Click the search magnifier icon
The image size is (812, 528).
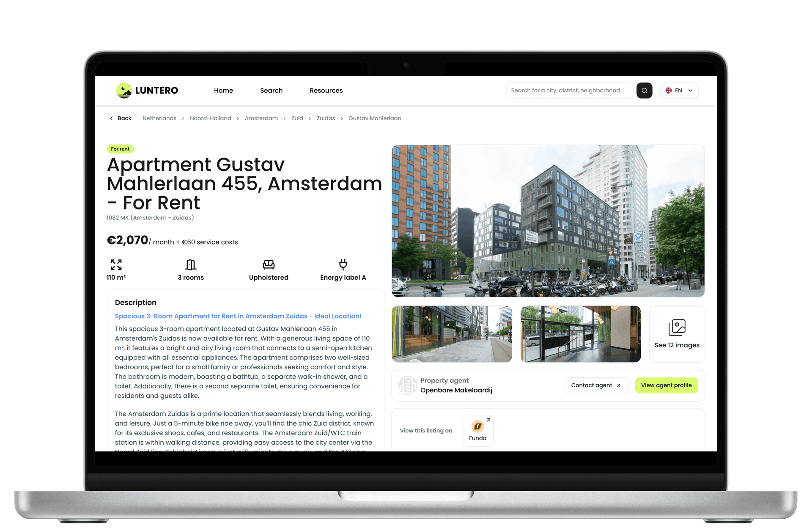click(x=645, y=91)
